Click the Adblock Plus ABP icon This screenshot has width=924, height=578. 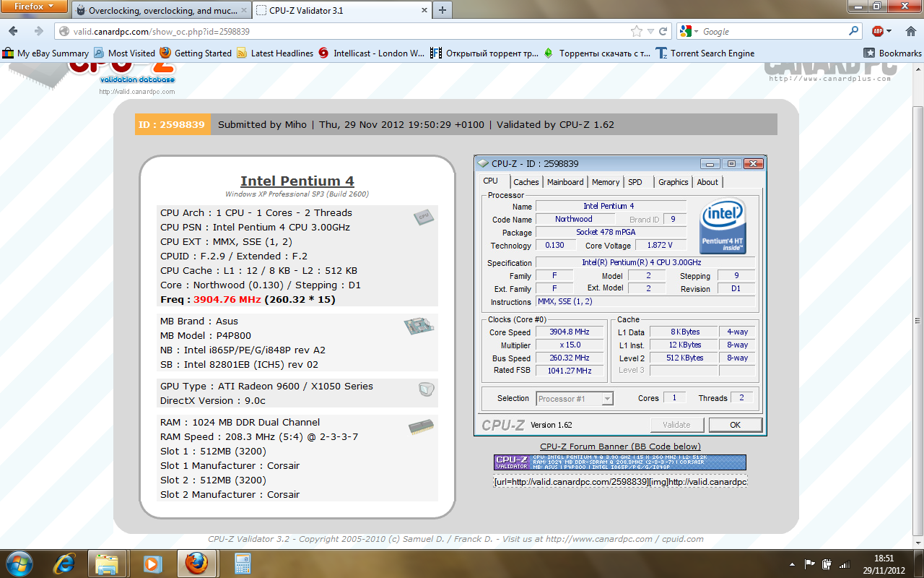878,32
